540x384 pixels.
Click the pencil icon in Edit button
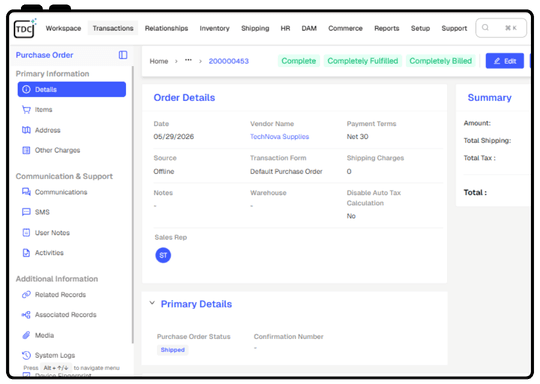(497, 61)
